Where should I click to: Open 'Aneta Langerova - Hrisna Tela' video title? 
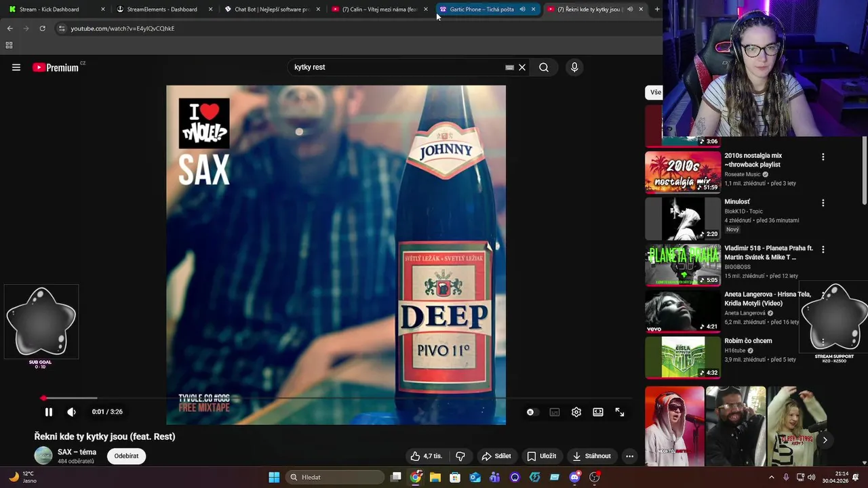tap(768, 299)
